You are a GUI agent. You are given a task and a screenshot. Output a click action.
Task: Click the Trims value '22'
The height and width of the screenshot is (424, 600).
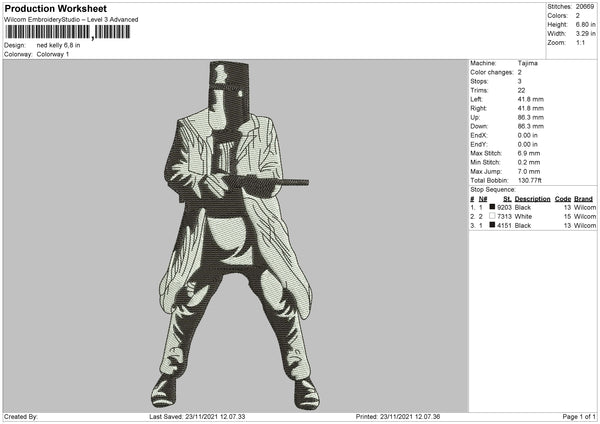coord(521,90)
